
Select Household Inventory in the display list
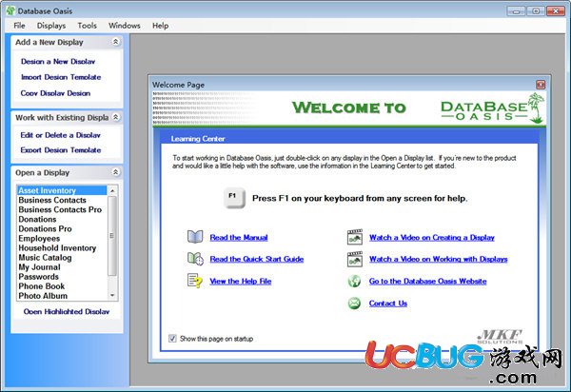pos(62,248)
